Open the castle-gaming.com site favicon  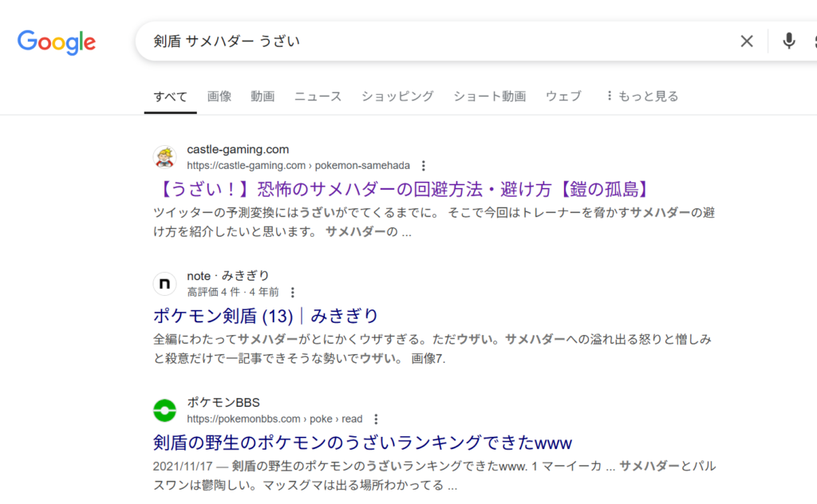164,157
